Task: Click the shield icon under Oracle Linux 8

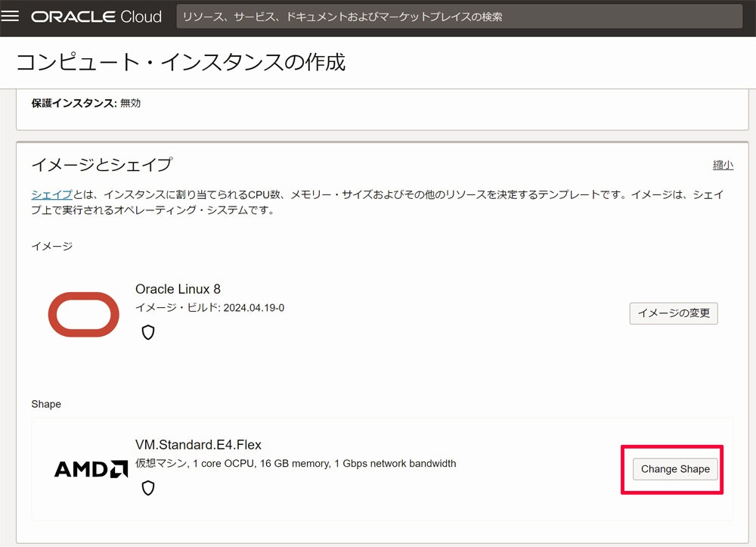Action: [x=148, y=332]
